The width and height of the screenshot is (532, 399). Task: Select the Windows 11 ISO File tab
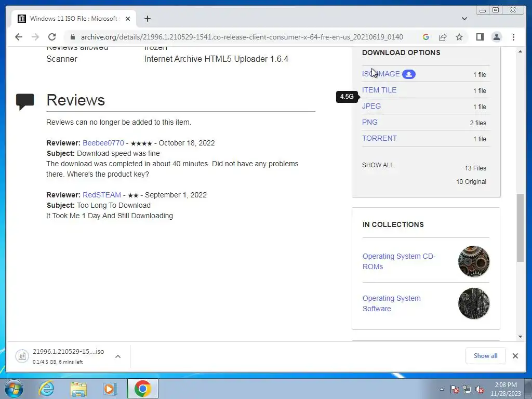coord(74,19)
